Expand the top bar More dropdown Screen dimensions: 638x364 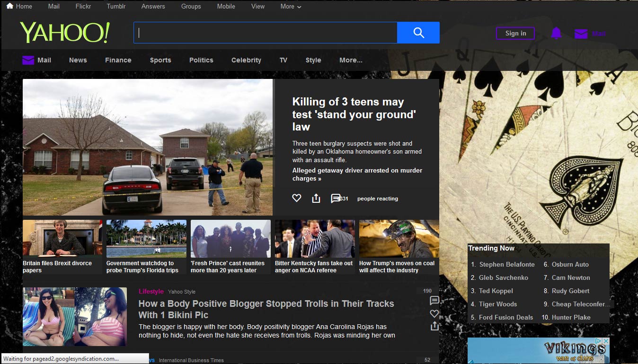tap(291, 7)
